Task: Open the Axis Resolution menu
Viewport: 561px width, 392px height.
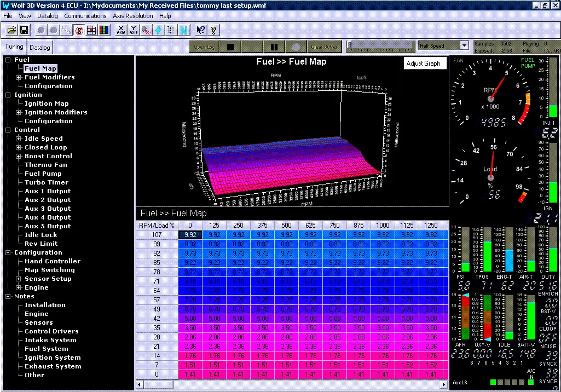Action: point(133,16)
